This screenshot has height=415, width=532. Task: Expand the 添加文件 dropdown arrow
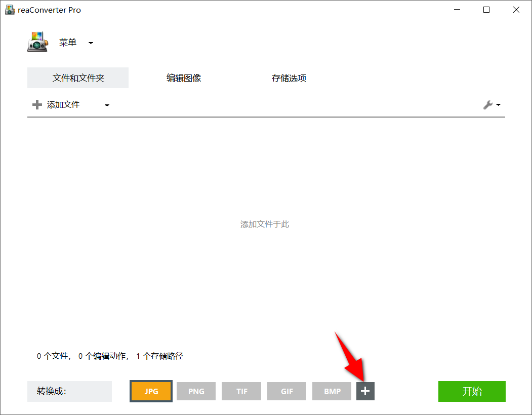tap(107, 104)
